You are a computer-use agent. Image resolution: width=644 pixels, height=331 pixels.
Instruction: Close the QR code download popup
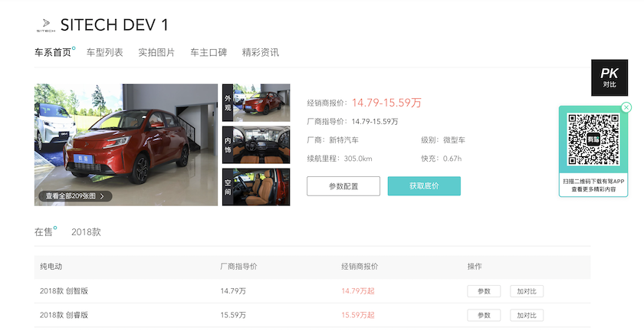pyautogui.click(x=626, y=107)
